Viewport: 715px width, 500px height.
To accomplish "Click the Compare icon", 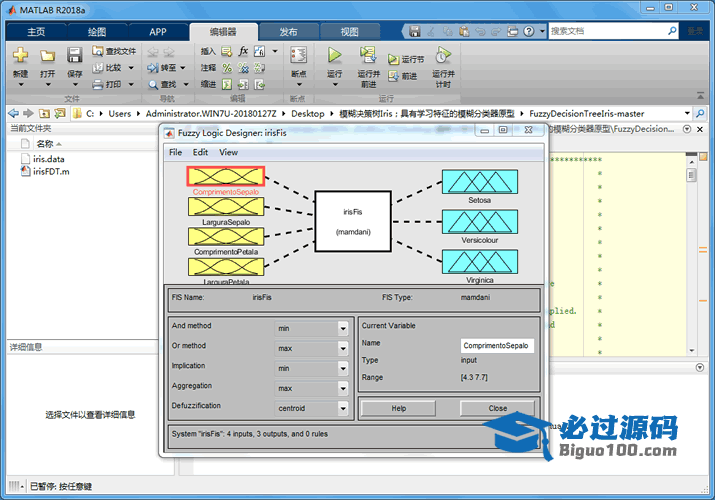I will click(x=97, y=67).
